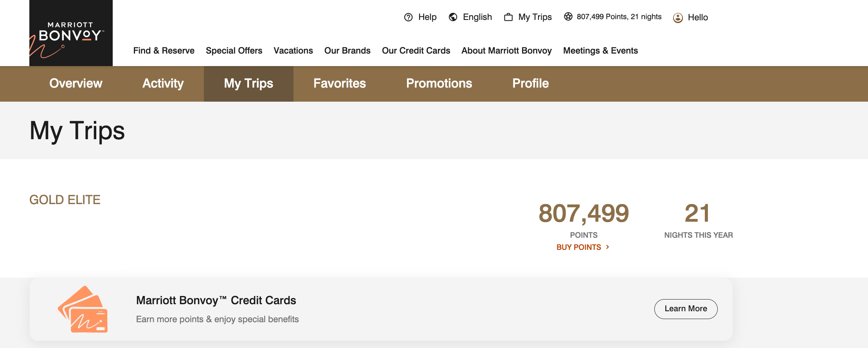This screenshot has width=868, height=348.
Task: Open Meetings & Events navigation item
Action: click(600, 50)
